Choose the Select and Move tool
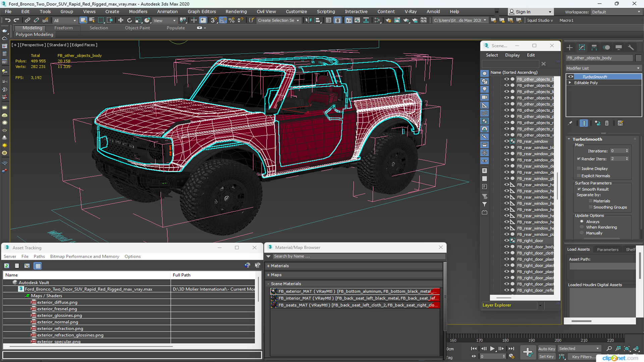The image size is (644, 362). (x=121, y=20)
